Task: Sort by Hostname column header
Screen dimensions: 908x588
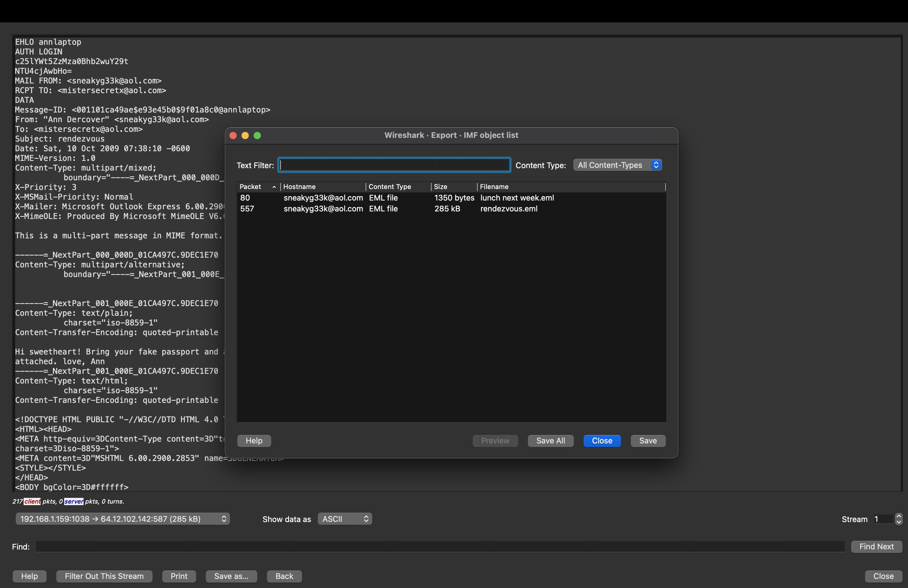Action: [x=299, y=187]
